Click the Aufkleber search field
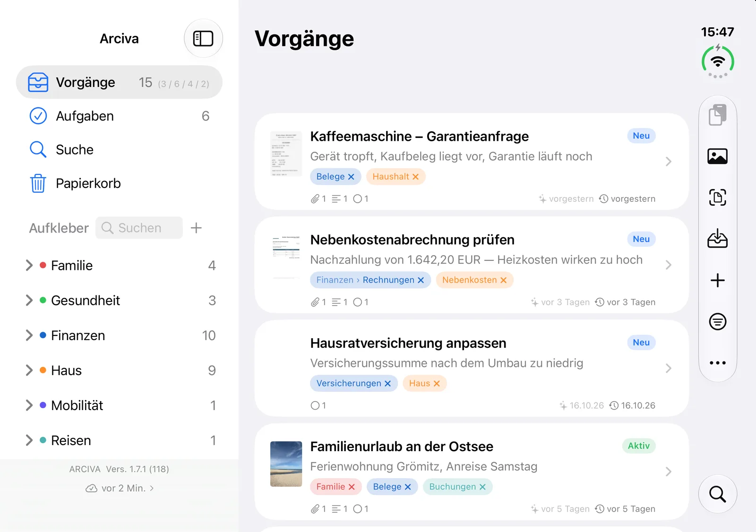Viewport: 756px width, 532px height. pos(139,228)
